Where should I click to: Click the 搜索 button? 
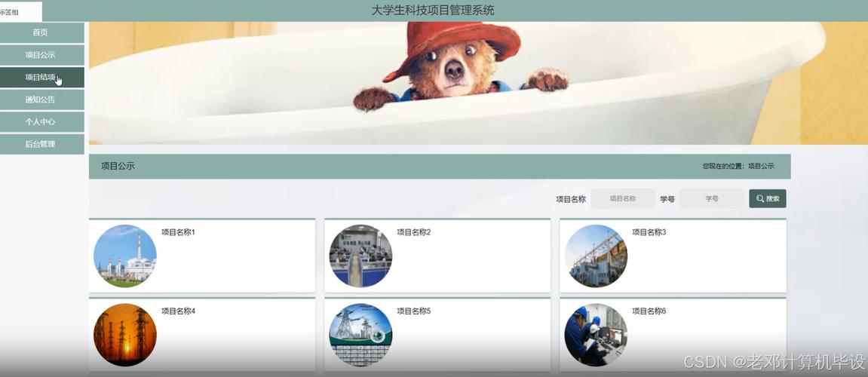pos(767,199)
